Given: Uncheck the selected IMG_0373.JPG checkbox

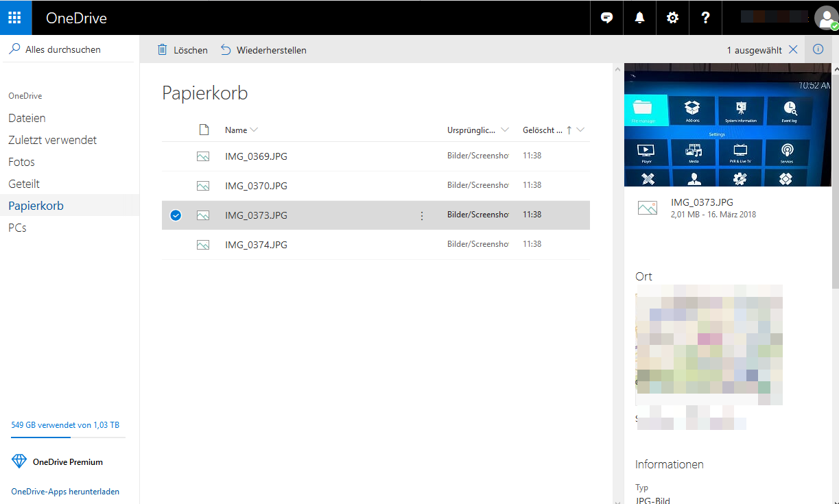Looking at the screenshot, I should [176, 215].
